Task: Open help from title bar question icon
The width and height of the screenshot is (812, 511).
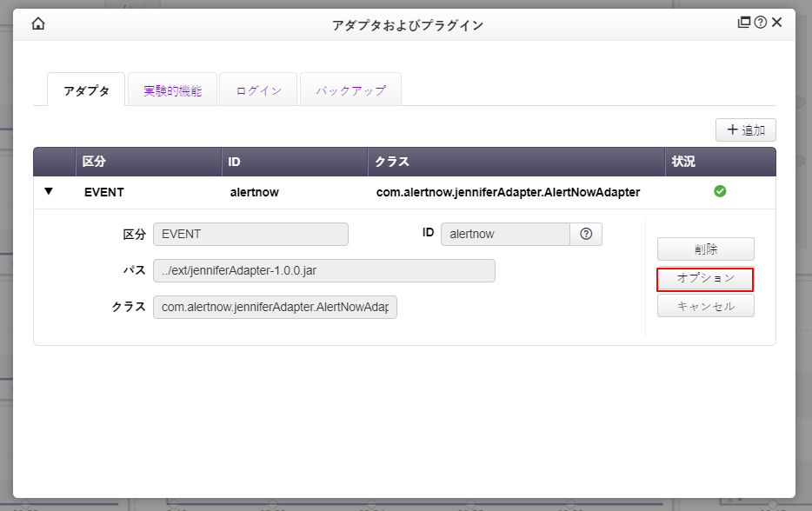Action: tap(761, 23)
